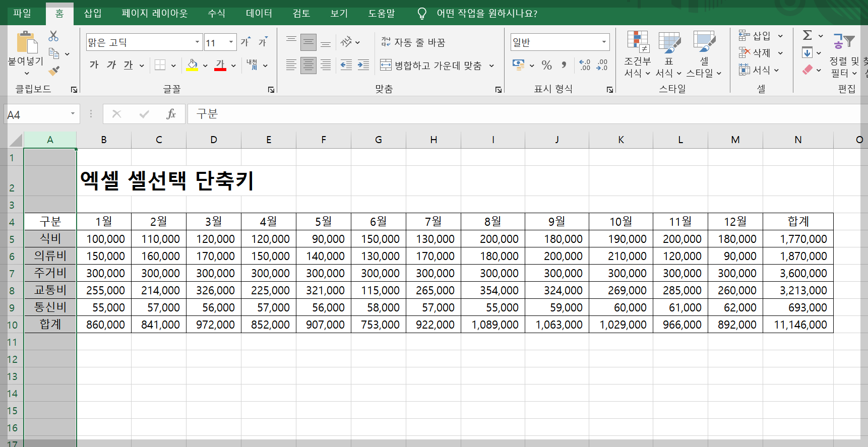Click the cells 삭제 button
This screenshot has height=447, width=868.
755,52
